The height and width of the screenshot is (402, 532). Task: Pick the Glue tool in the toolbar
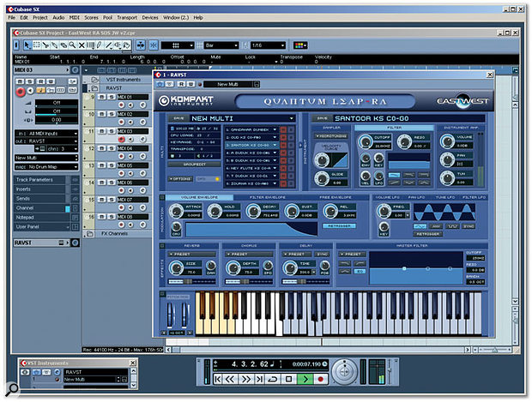pos(54,45)
